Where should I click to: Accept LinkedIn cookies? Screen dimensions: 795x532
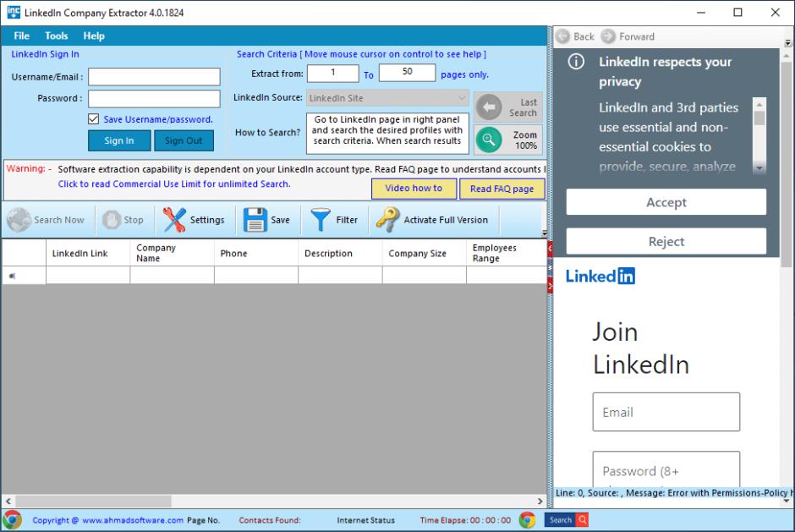666,202
